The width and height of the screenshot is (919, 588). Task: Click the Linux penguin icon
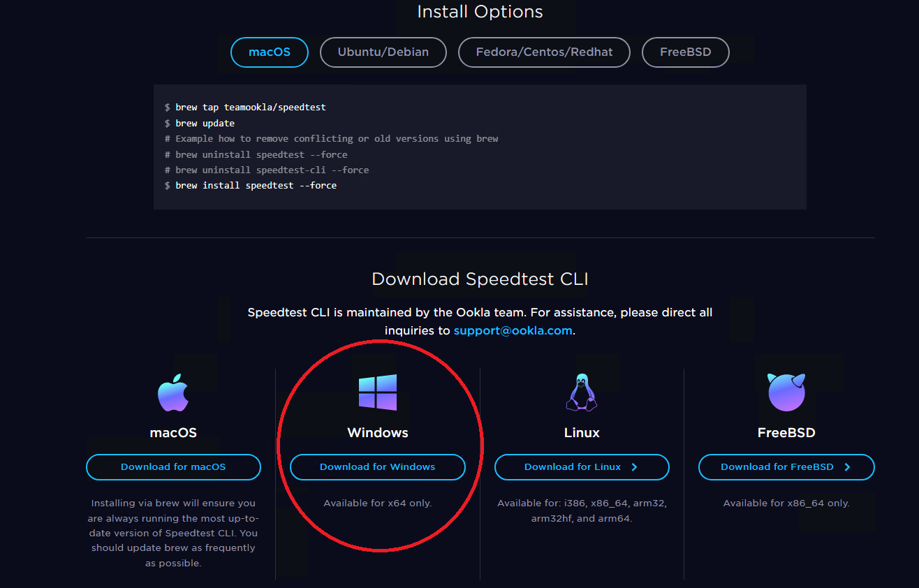point(581,392)
